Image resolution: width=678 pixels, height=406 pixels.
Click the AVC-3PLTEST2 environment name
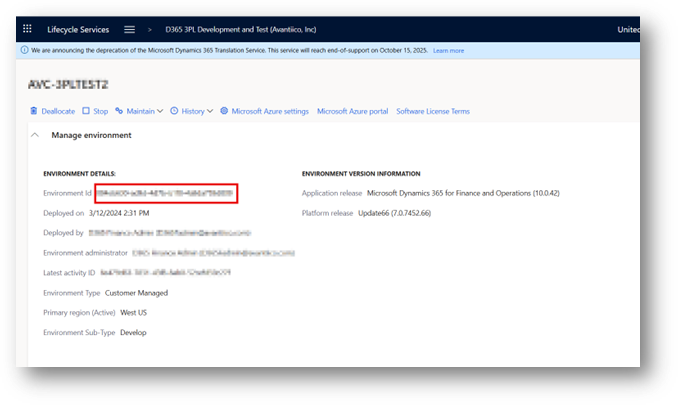(68, 84)
